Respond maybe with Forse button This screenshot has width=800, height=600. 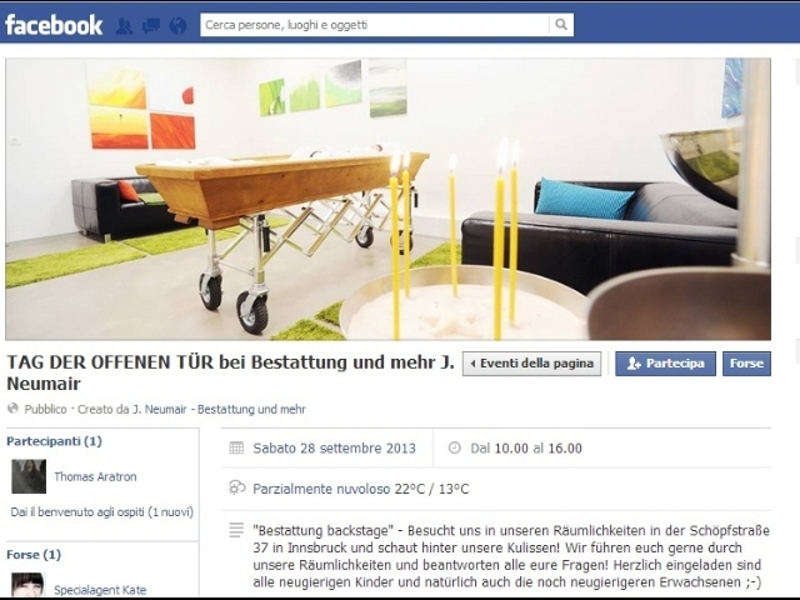pyautogui.click(x=746, y=364)
